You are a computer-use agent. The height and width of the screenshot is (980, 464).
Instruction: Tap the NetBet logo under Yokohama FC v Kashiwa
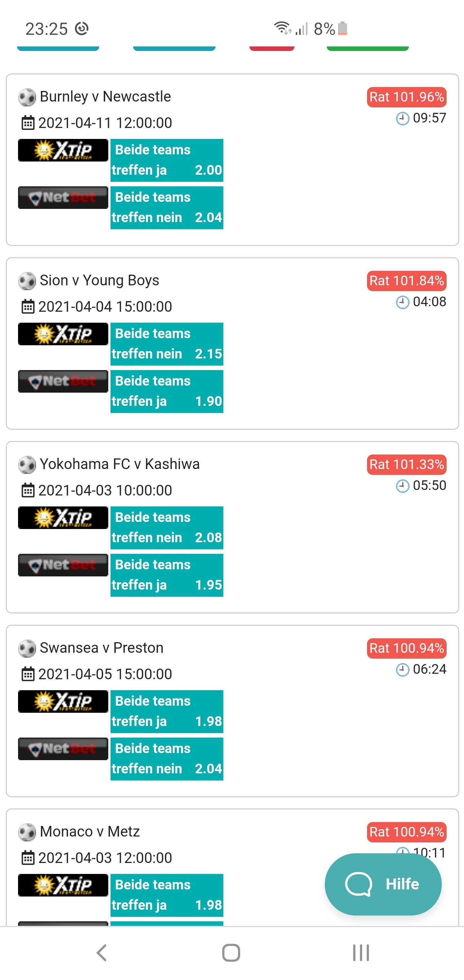pos(63,565)
